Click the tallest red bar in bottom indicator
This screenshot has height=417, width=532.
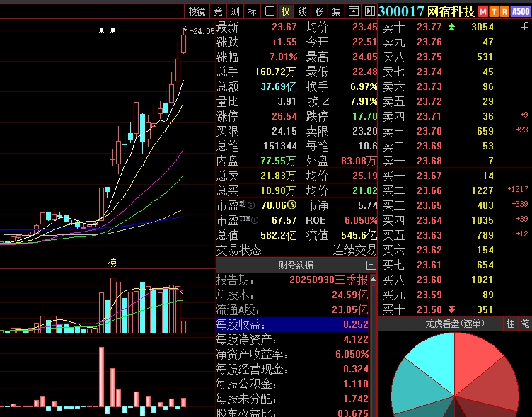[101, 377]
